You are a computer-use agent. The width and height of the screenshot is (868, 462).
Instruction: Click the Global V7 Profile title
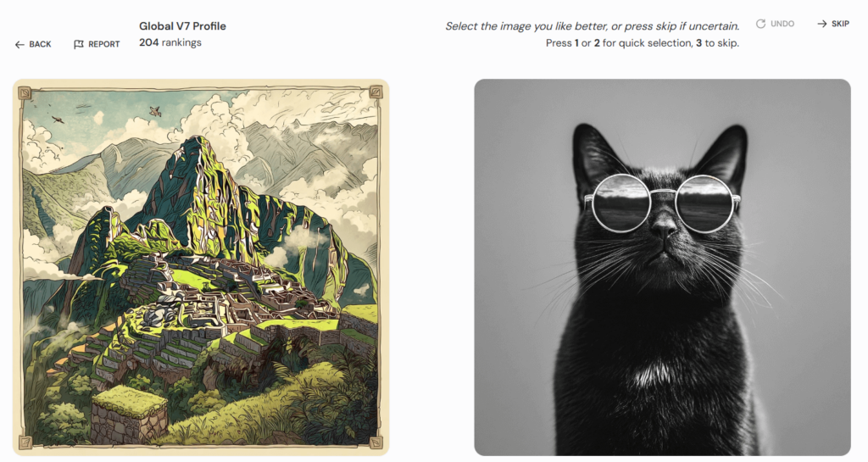[x=182, y=26]
